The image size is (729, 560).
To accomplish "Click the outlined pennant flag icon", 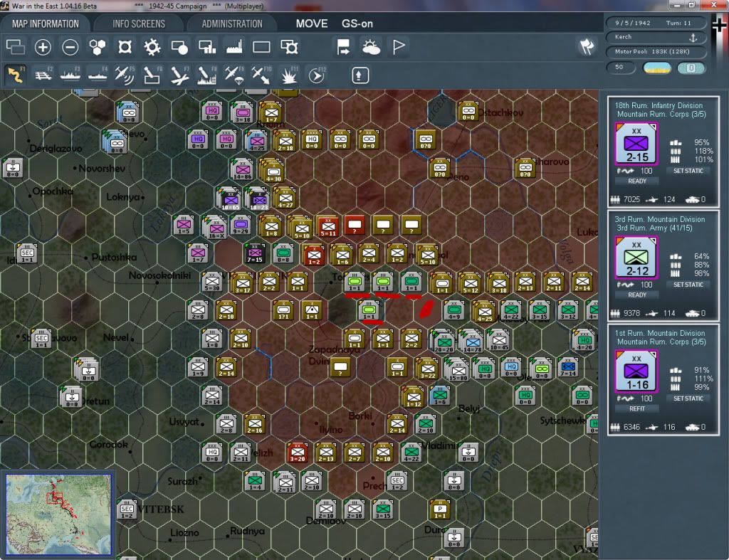I will tap(399, 47).
